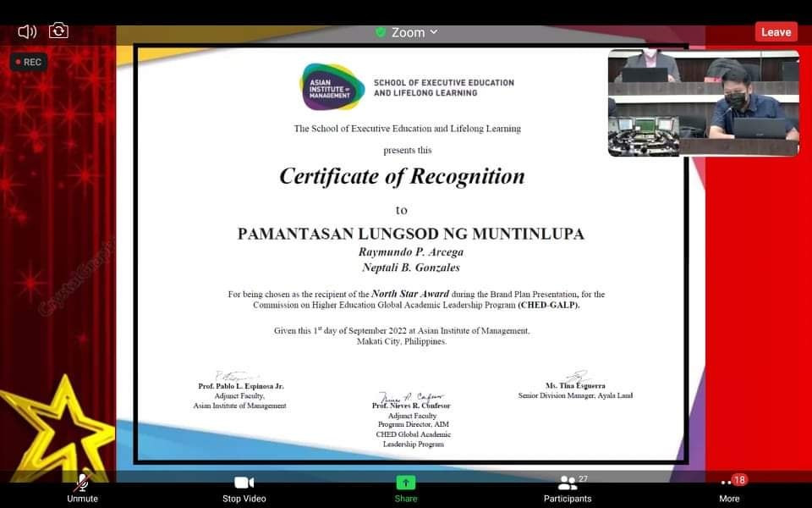Tap the 'North Star Award' text
Screen dimensions: 812x508
click(410, 294)
